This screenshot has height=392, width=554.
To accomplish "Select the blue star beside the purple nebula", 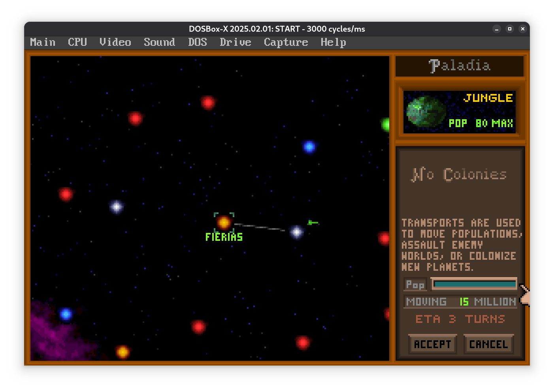I will pyautogui.click(x=66, y=314).
